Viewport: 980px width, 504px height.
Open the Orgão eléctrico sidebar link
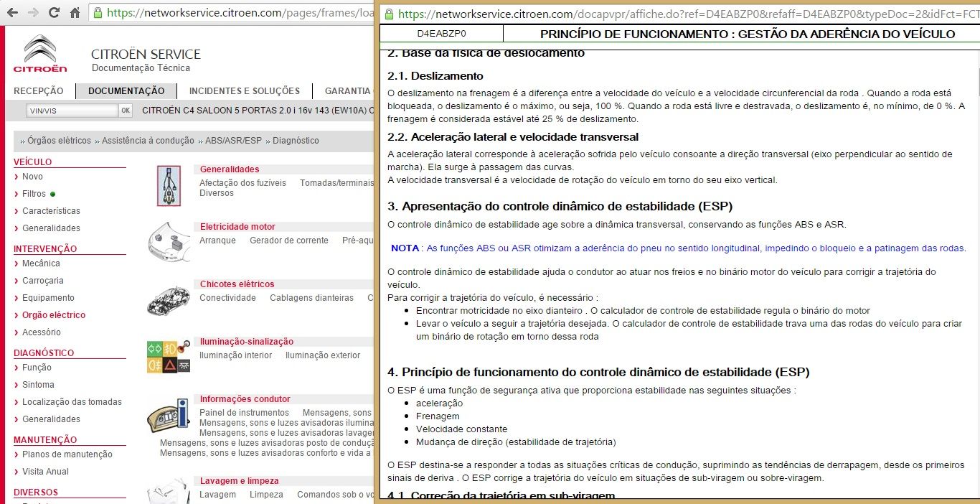pyautogui.click(x=53, y=315)
